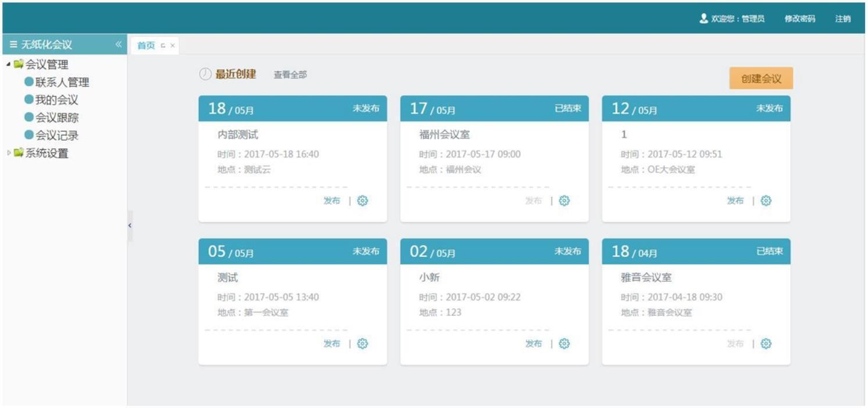Open the 修改密码 menu item

(x=799, y=18)
